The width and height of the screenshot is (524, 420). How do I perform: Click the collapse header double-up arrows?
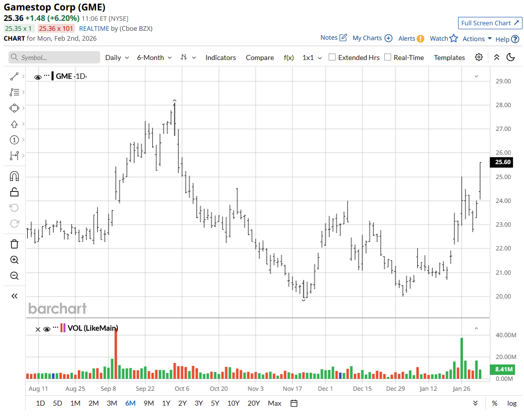click(x=497, y=57)
